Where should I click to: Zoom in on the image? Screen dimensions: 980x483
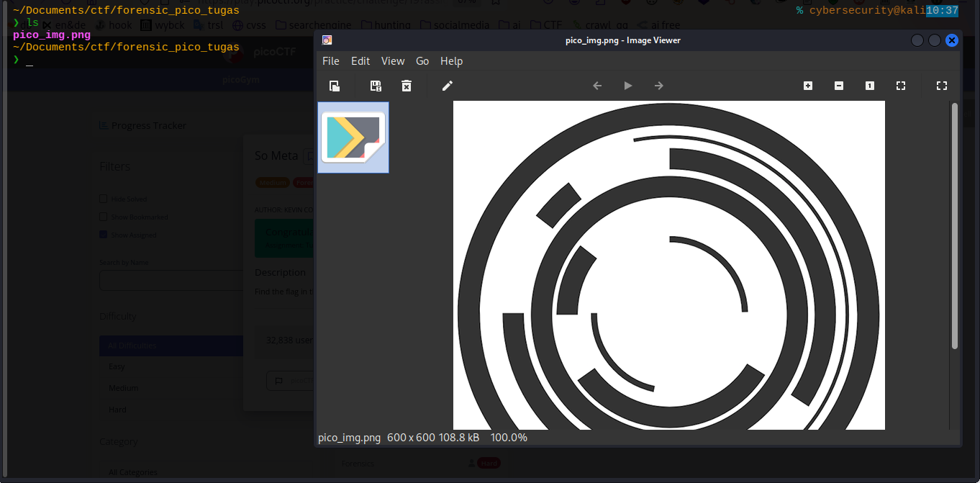click(808, 86)
